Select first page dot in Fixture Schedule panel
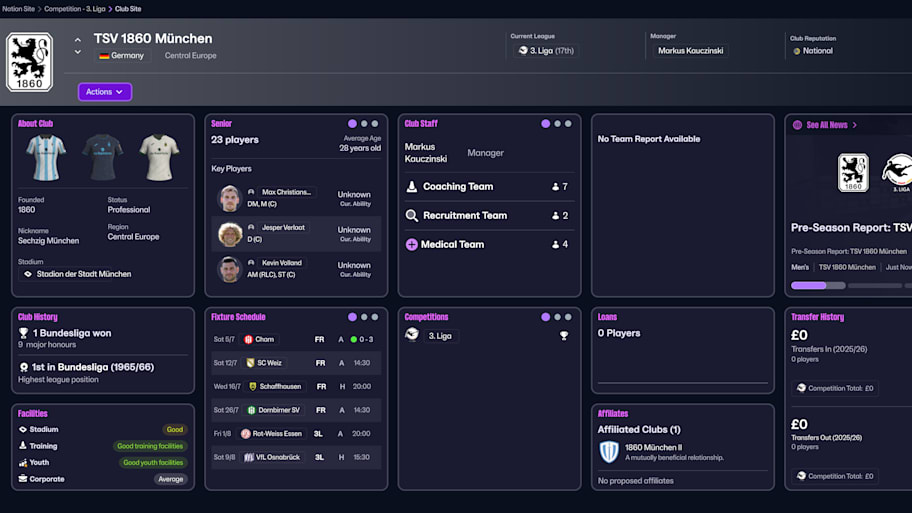 (352, 317)
